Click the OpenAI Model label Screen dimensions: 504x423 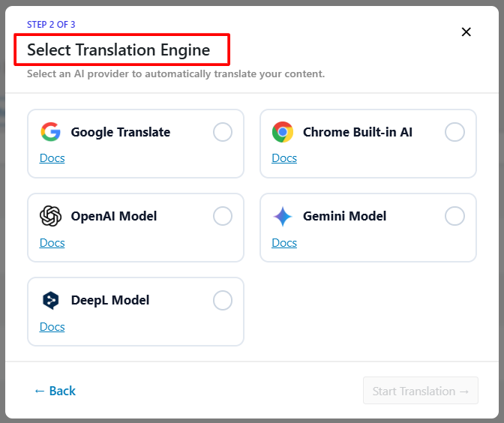pos(114,216)
